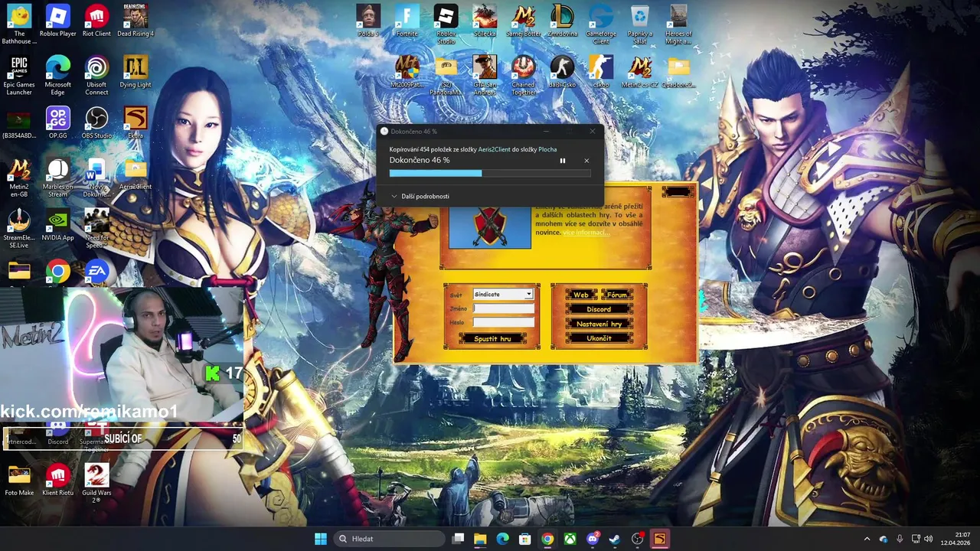Open Gameforge Client desktop shortcut
This screenshot has height=551, width=980.
coord(601,24)
